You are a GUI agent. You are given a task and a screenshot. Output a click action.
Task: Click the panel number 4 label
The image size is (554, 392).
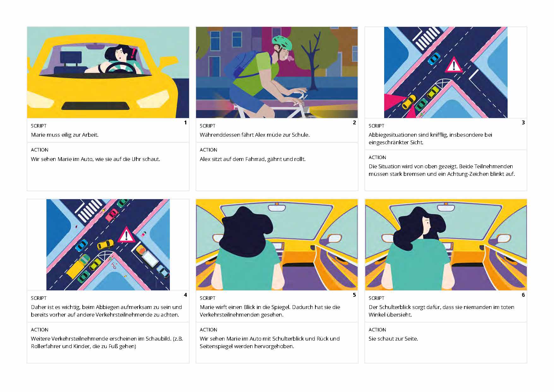(185, 295)
